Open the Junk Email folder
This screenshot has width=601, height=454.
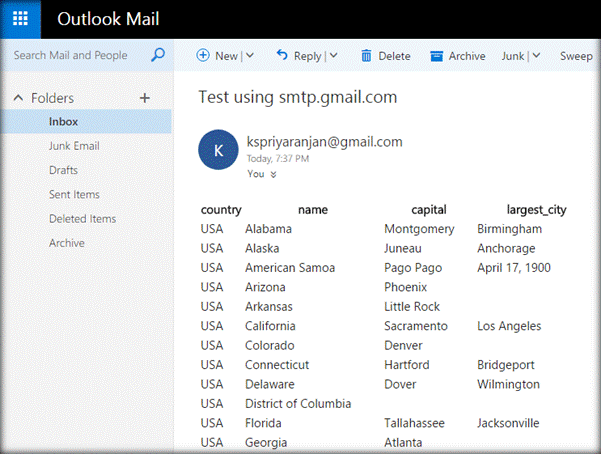coord(74,146)
